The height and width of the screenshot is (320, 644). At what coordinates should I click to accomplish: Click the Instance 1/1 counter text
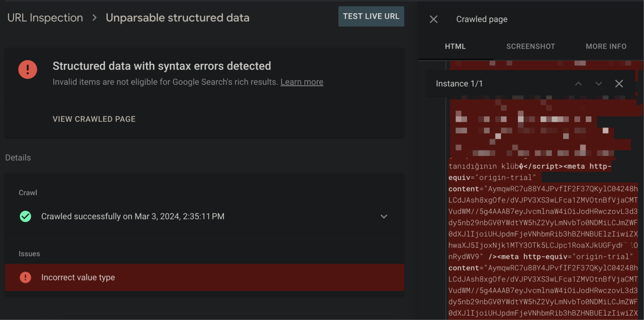coord(459,84)
